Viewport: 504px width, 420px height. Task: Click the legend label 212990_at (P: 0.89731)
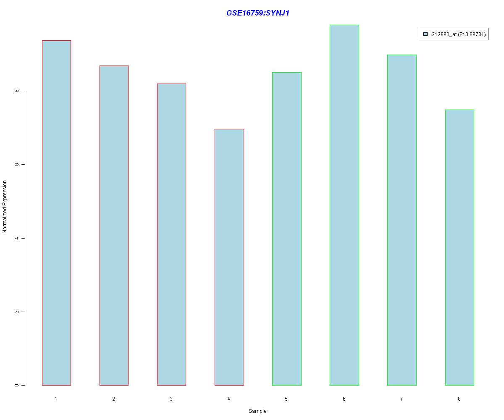(459, 34)
